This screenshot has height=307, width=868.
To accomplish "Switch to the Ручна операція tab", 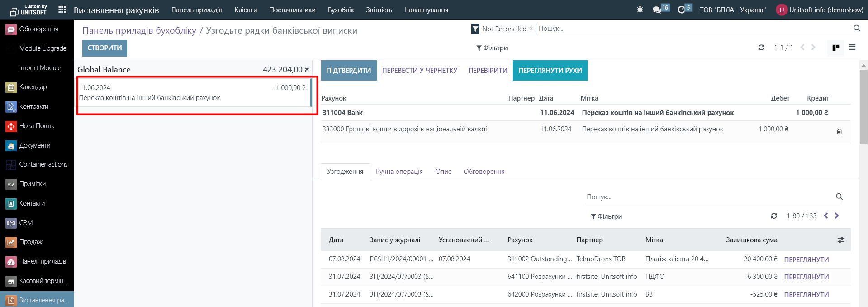I will coord(399,172).
